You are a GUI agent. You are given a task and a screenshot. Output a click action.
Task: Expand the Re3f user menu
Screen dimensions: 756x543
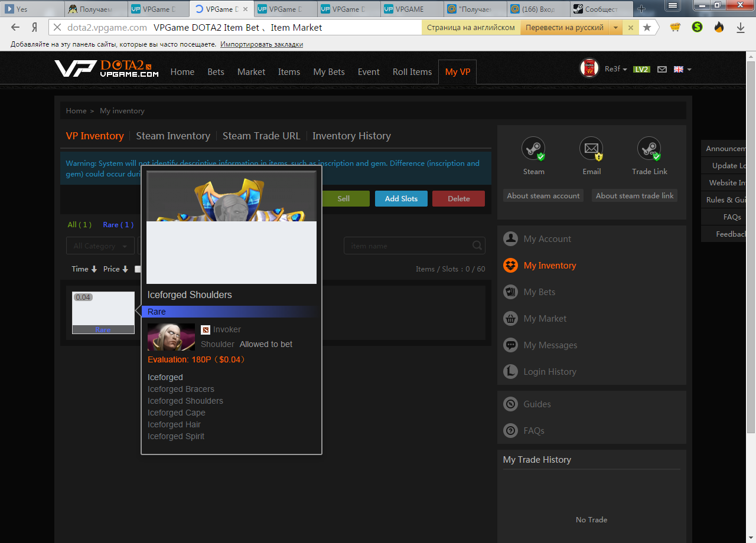[x=616, y=69]
